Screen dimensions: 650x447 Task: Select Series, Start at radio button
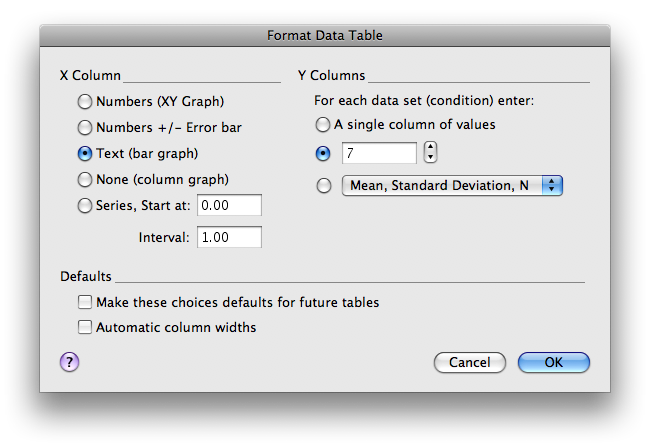pos(85,206)
